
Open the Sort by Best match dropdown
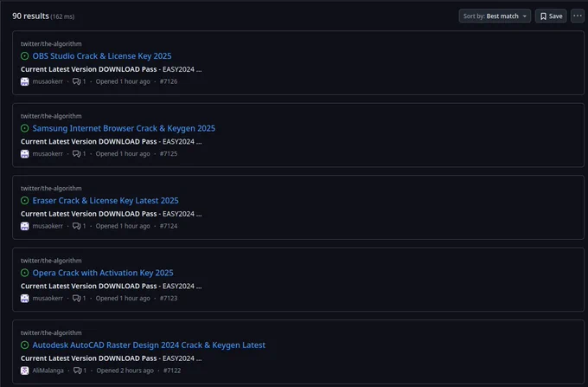pyautogui.click(x=495, y=16)
